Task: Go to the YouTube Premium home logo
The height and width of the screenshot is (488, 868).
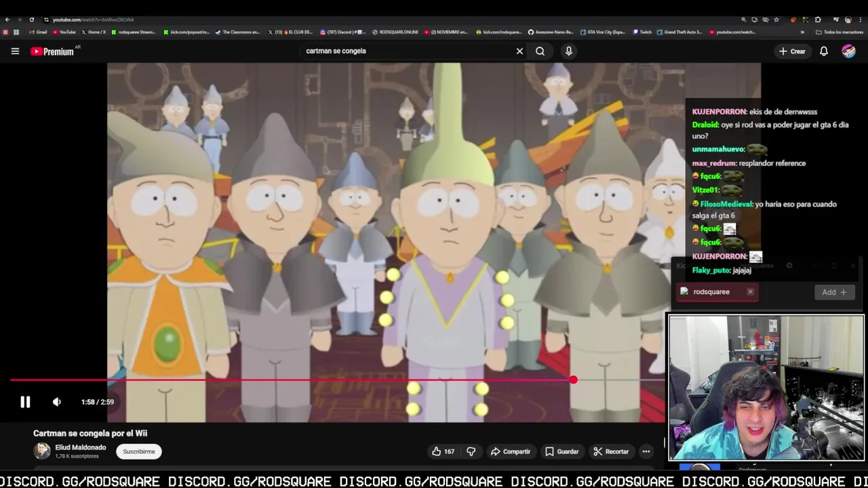Action: click(x=52, y=52)
